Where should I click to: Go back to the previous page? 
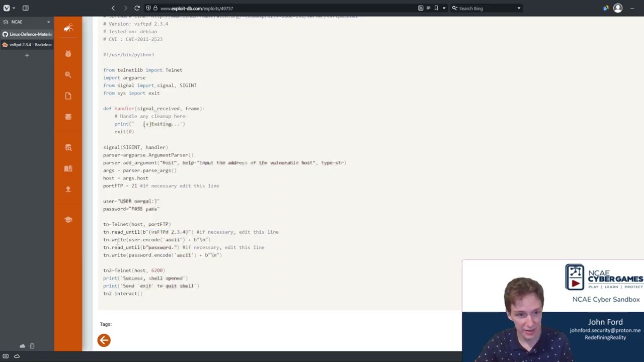(113, 8)
